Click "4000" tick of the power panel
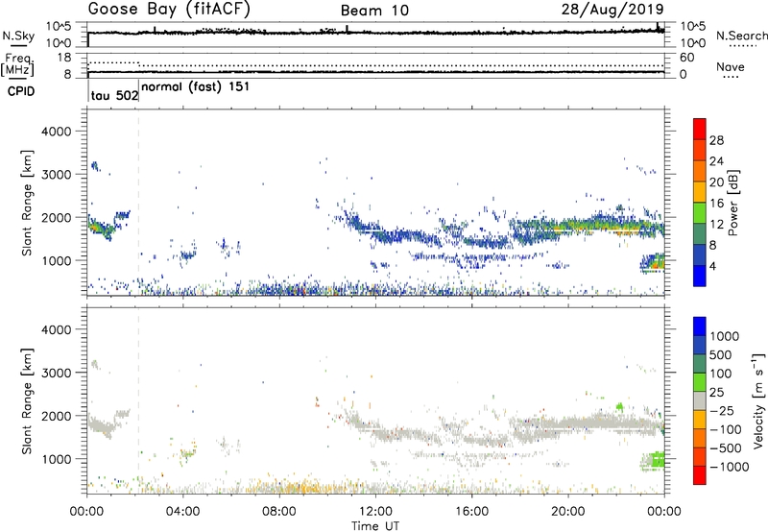 pos(57,132)
